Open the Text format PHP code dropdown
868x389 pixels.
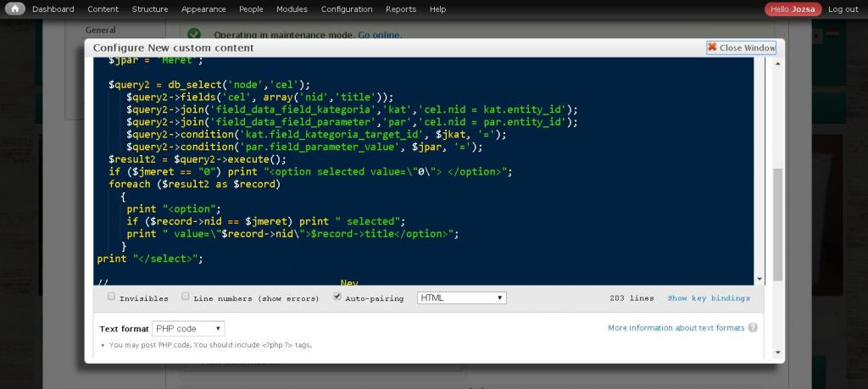tap(188, 328)
